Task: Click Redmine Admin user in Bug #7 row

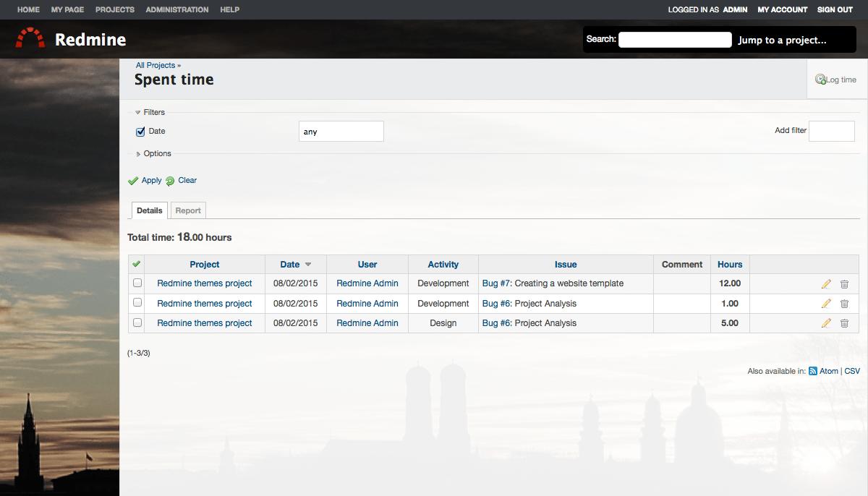Action: 367,283
